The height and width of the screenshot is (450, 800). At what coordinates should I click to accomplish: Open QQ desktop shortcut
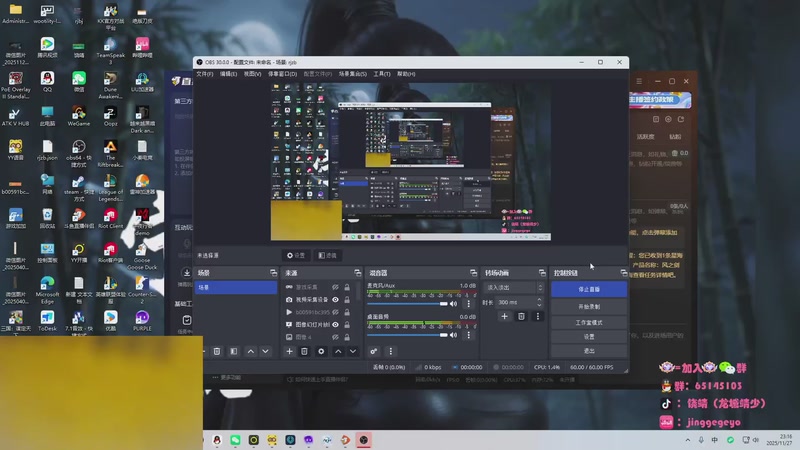(47, 82)
